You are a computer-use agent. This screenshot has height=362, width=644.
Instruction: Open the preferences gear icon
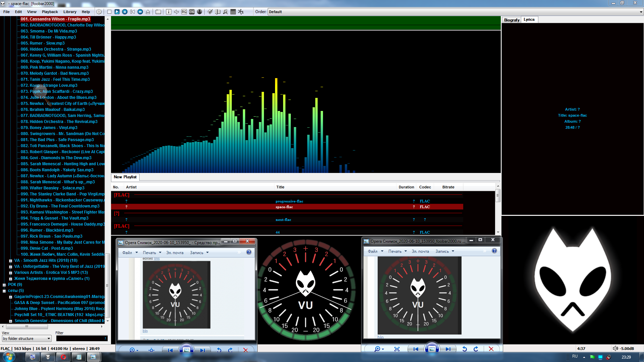click(99, 12)
